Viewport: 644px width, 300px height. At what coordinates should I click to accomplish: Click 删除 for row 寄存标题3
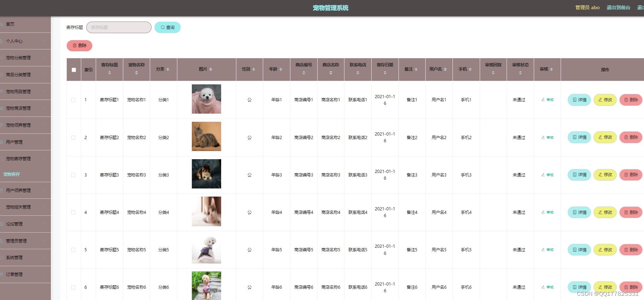click(631, 175)
